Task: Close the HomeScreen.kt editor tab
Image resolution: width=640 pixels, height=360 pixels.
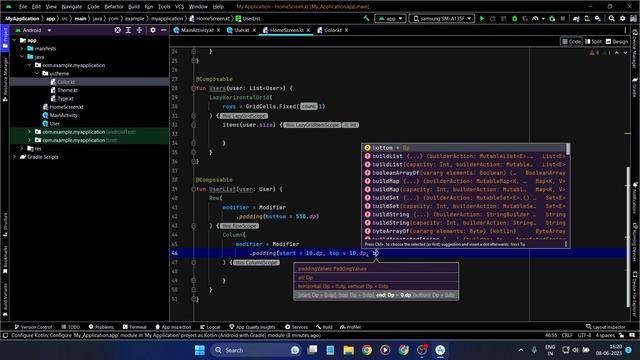Action: tap(308, 30)
